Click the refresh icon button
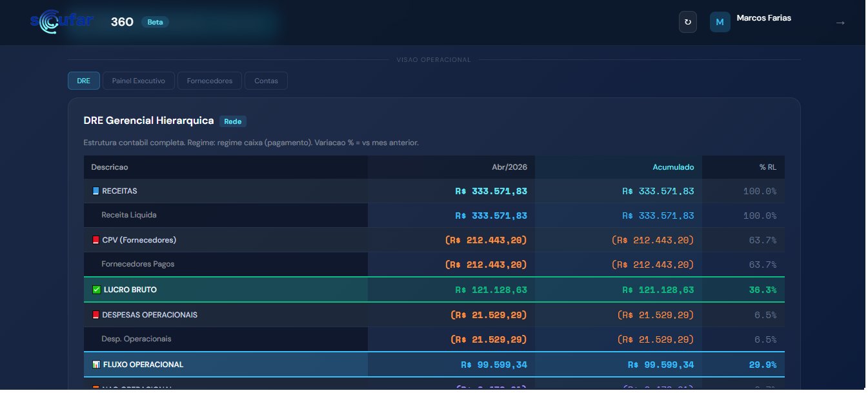868x393 pixels. point(687,22)
